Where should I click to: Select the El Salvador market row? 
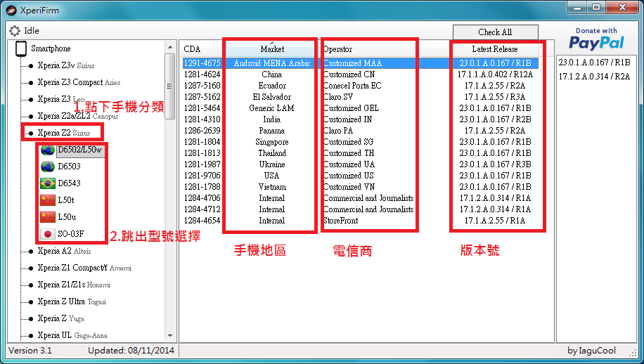point(360,97)
